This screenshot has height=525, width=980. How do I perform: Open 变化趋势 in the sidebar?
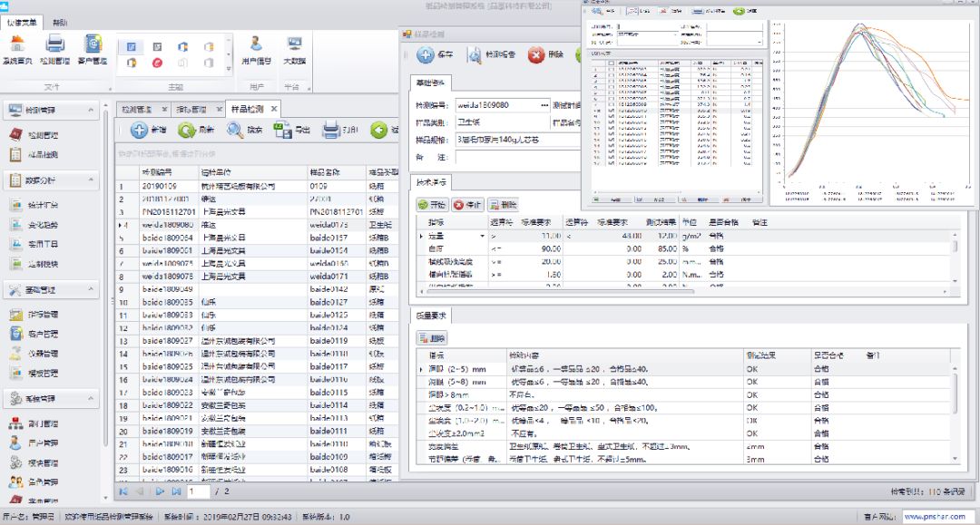(x=35, y=225)
